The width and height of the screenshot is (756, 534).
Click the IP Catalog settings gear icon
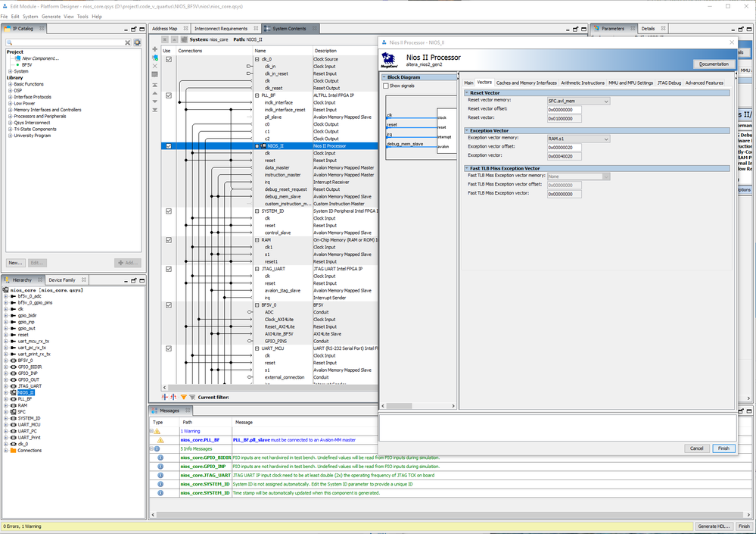tap(137, 42)
